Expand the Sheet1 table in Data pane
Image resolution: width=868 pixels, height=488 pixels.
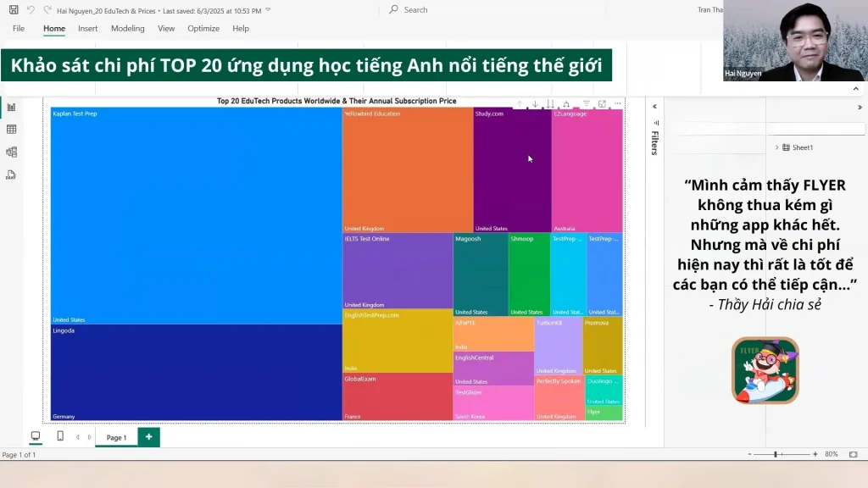point(776,147)
